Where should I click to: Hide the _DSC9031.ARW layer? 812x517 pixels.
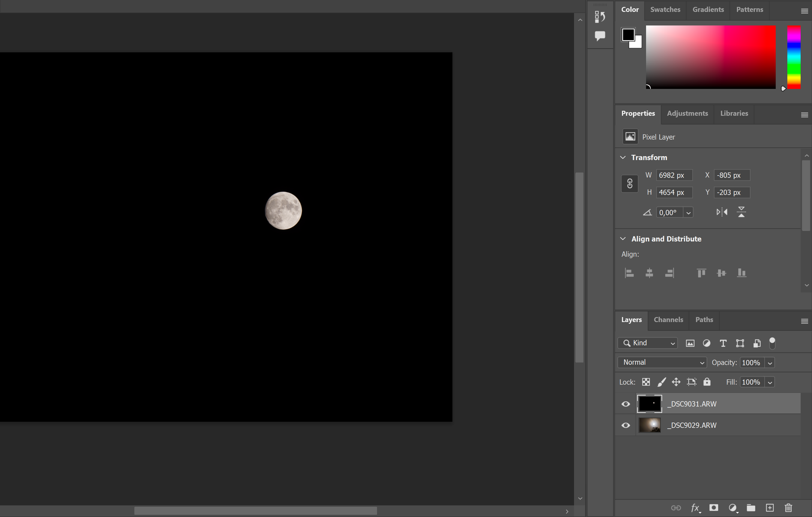click(x=626, y=404)
